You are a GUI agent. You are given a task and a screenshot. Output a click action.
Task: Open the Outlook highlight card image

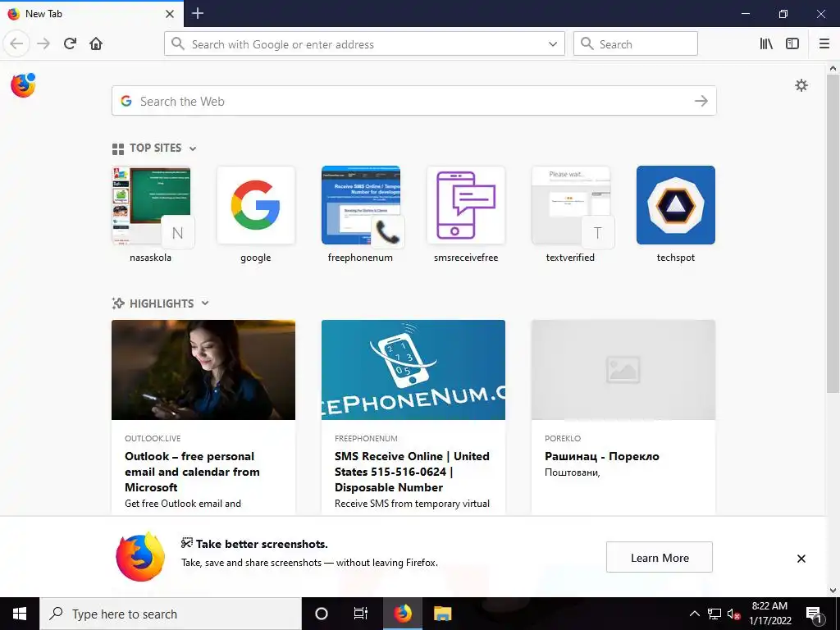coord(203,370)
